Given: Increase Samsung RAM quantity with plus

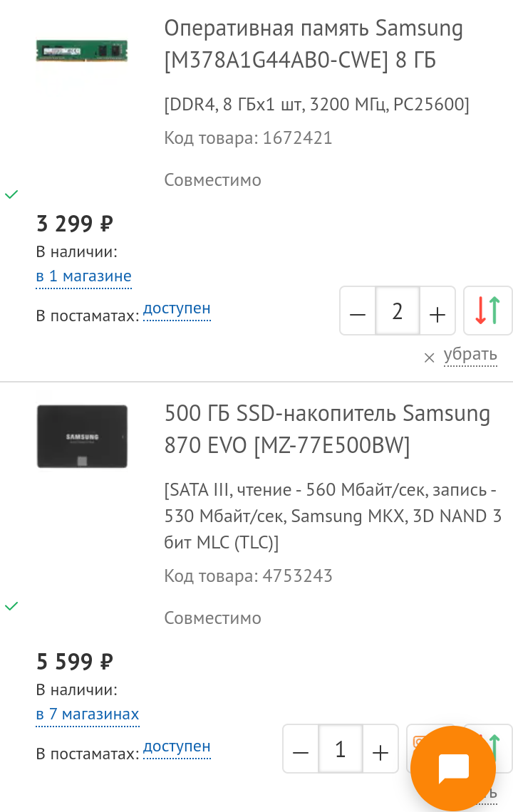Looking at the screenshot, I should click(437, 311).
